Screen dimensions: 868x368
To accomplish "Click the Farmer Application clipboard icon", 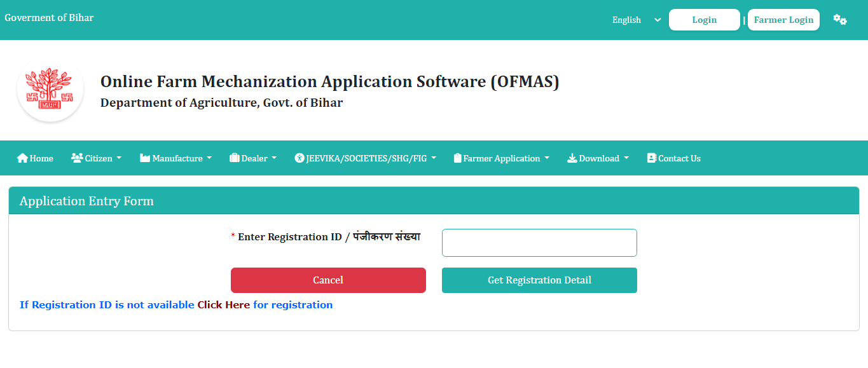I will pyautogui.click(x=457, y=158).
